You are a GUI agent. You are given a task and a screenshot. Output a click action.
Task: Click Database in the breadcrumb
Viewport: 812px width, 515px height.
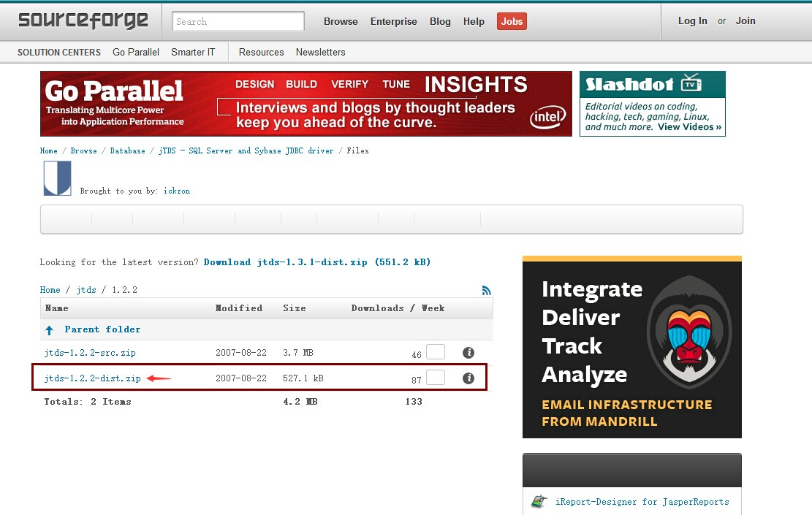click(127, 150)
